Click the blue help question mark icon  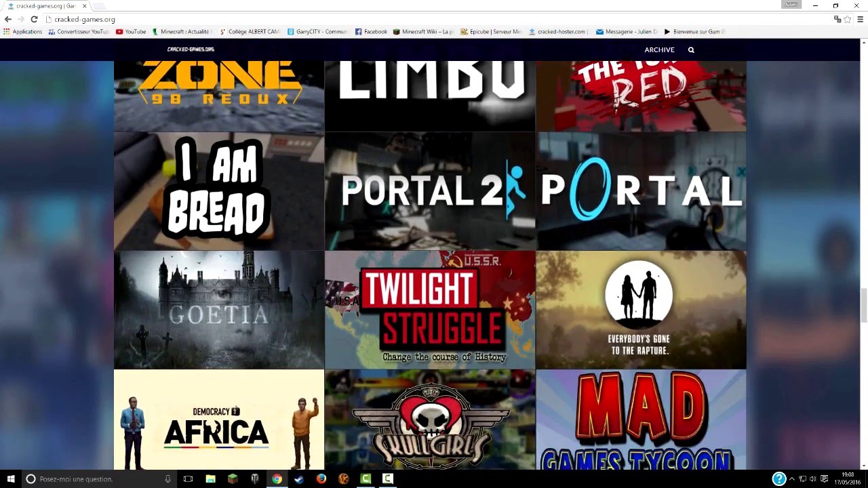pyautogui.click(x=779, y=479)
